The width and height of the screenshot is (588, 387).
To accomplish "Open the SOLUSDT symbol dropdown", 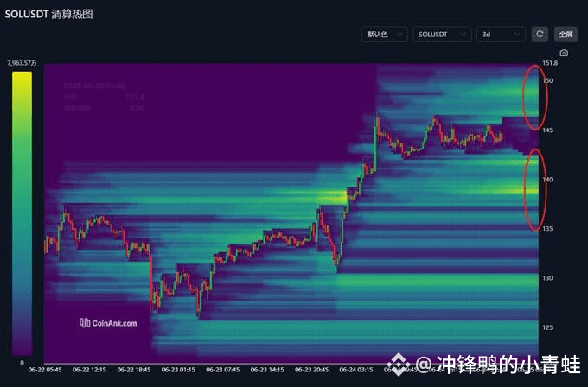I will point(442,35).
